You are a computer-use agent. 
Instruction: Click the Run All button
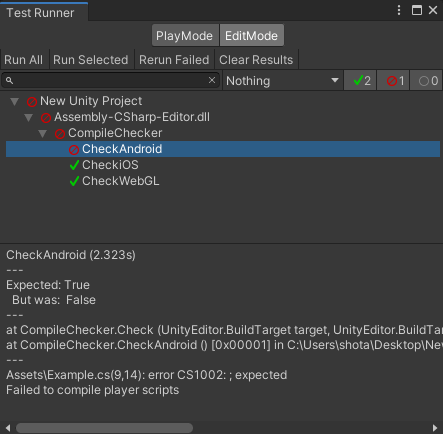24,60
